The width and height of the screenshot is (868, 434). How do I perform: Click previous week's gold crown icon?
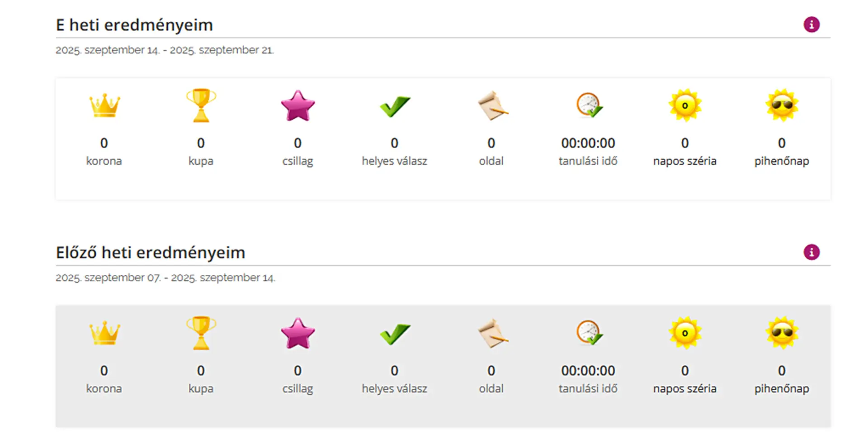coord(104,334)
